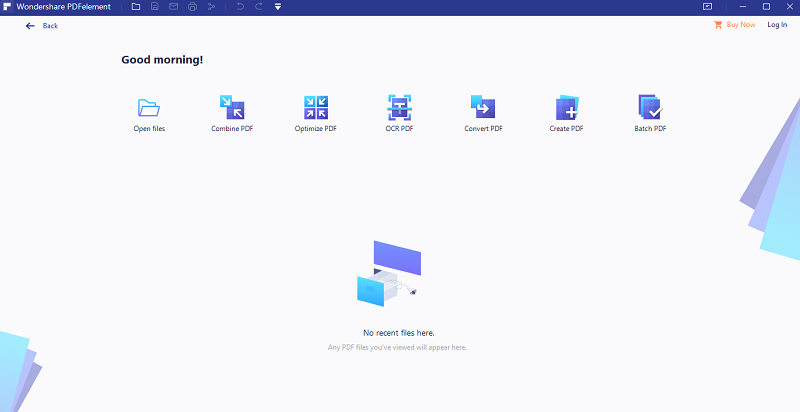Select the Convert PDF tool
Viewport: 800px width, 412px height.
483,108
